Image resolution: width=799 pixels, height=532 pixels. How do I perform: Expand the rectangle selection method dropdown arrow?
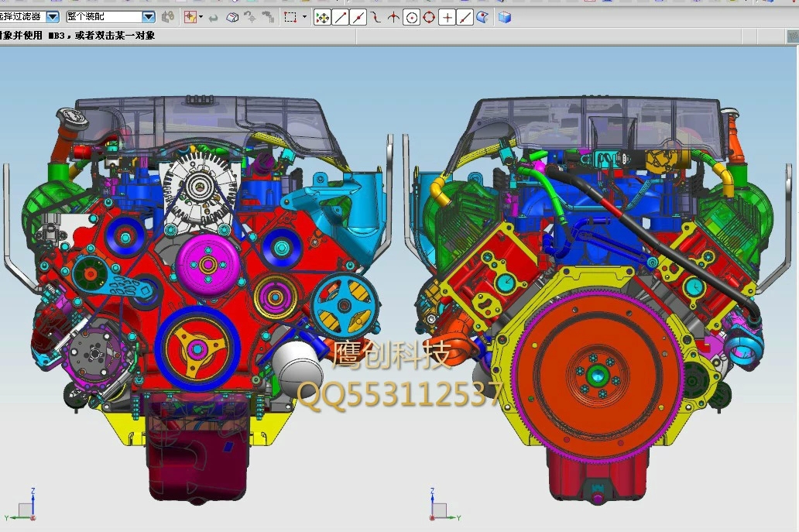(303, 17)
